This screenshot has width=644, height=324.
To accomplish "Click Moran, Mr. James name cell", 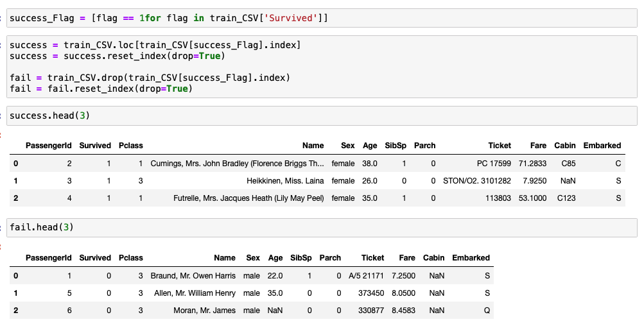I will click(x=205, y=311).
